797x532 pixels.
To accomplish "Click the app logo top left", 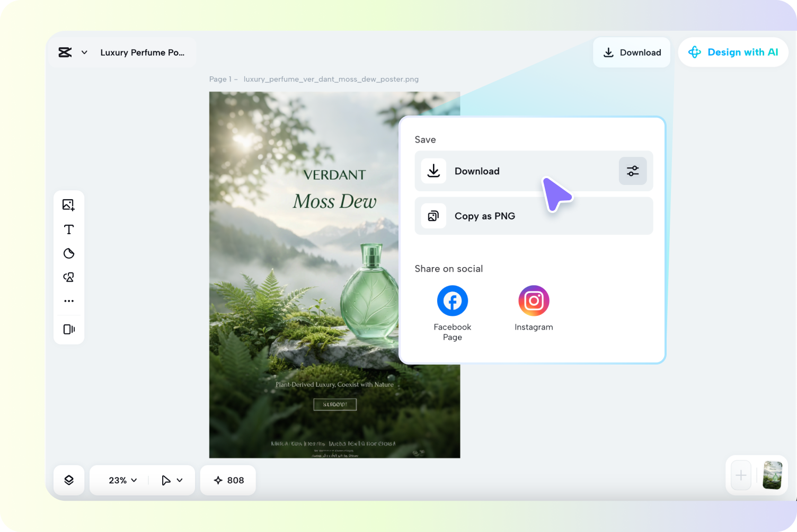I will 65,52.
